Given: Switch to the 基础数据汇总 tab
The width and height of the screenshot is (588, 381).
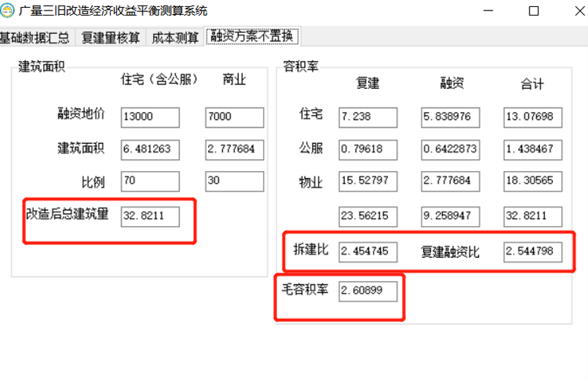Looking at the screenshot, I should (x=35, y=37).
